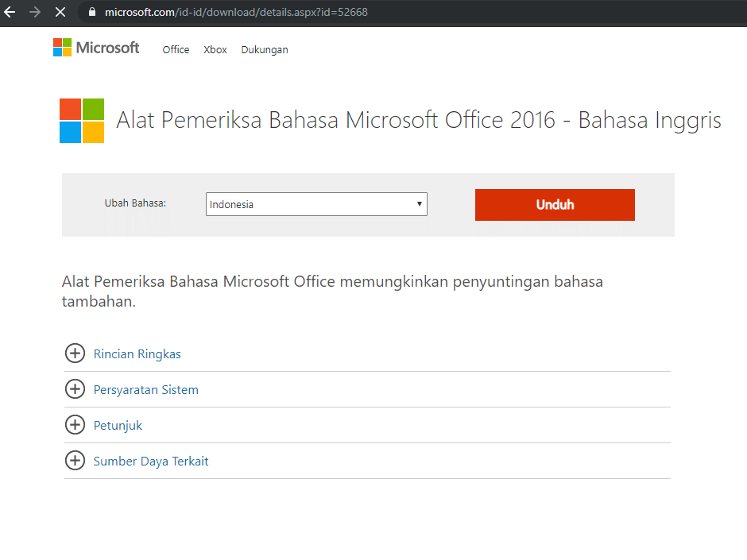Select the Dukungan navigation link
The height and width of the screenshot is (560, 747).
(264, 49)
